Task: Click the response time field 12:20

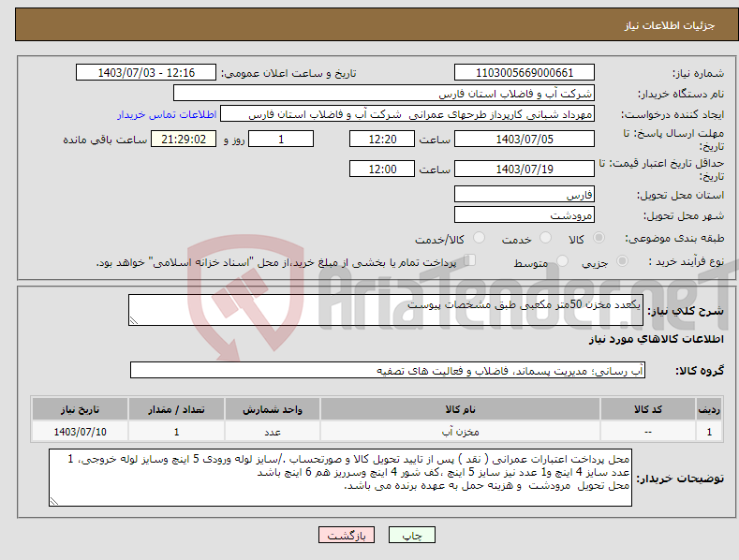Action: pos(382,139)
